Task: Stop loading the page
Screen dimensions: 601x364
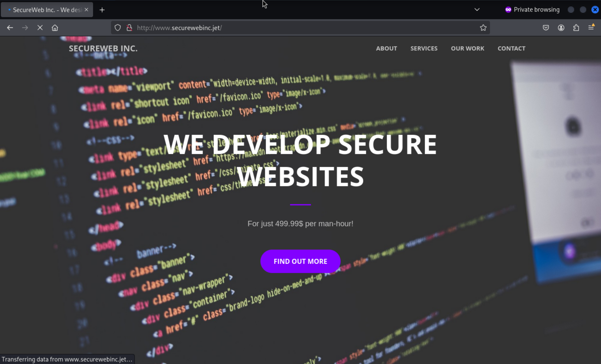Action: [x=40, y=28]
